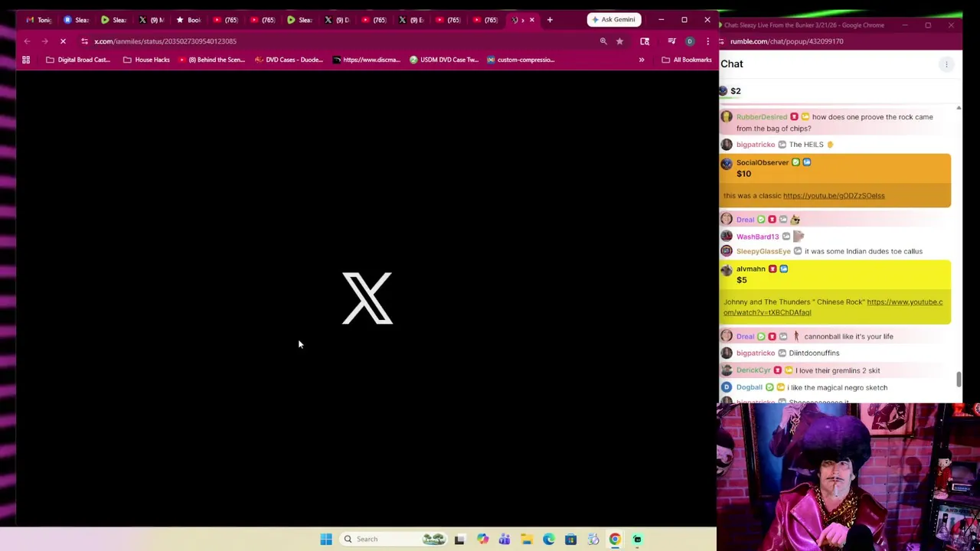Open the Google Lens search icon
Viewport: 980px width, 551px height.
click(645, 41)
